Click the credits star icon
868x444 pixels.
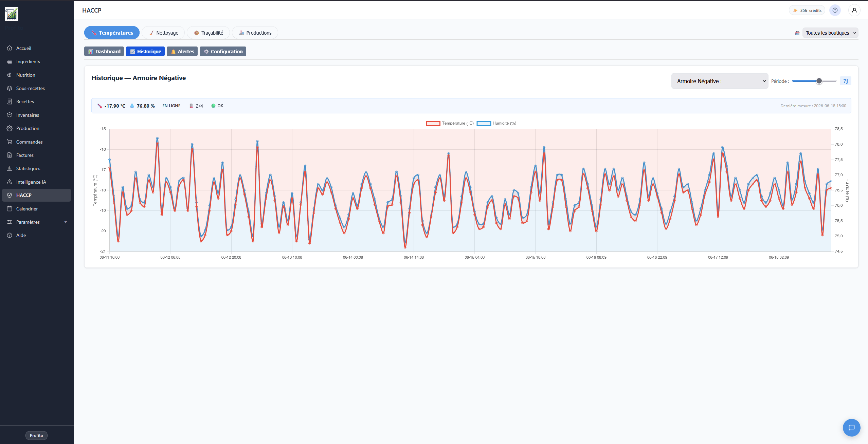(795, 11)
